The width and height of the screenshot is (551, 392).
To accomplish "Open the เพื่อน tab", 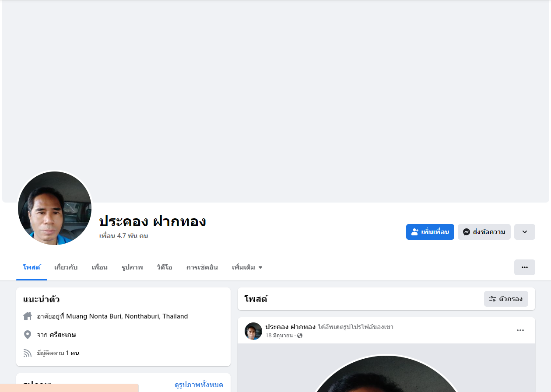I will [99, 267].
